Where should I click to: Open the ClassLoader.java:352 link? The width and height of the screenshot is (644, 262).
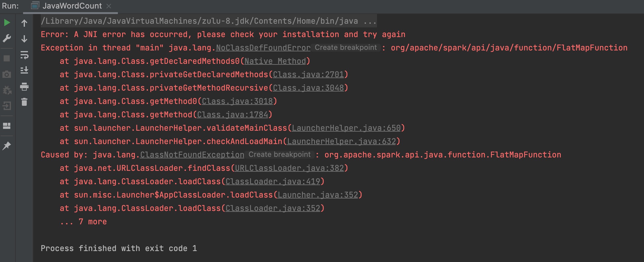pyautogui.click(x=273, y=208)
